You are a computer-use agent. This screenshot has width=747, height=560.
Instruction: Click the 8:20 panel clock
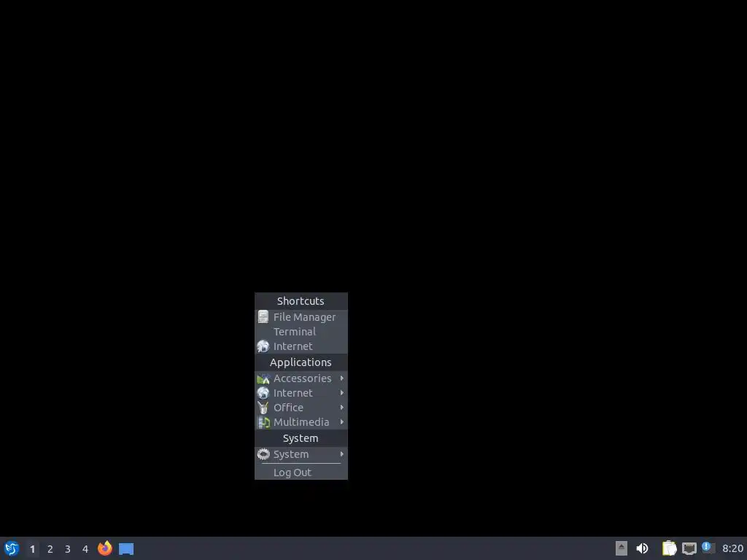(x=732, y=548)
